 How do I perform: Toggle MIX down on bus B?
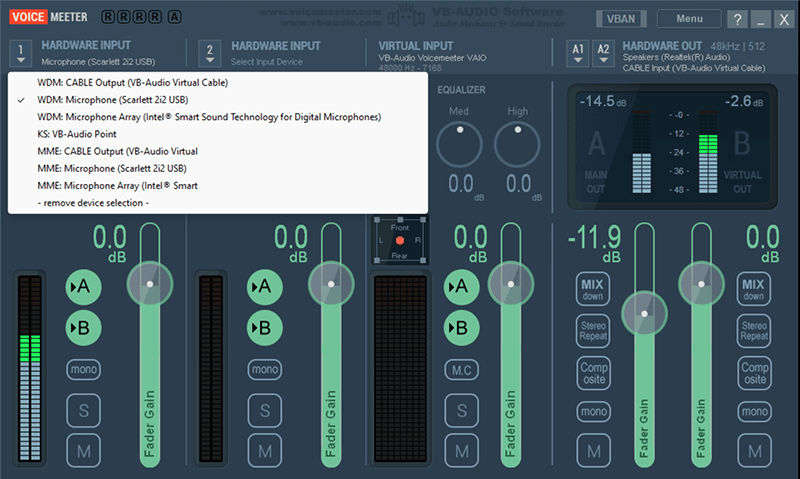(754, 289)
